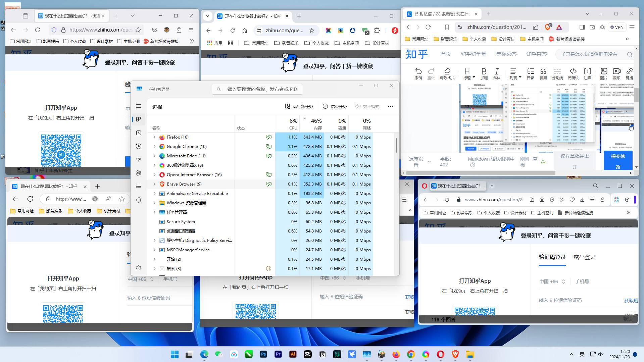644x362 pixels.
Task: Open the Services page in Task Manager sidebar
Action: pyautogui.click(x=139, y=200)
